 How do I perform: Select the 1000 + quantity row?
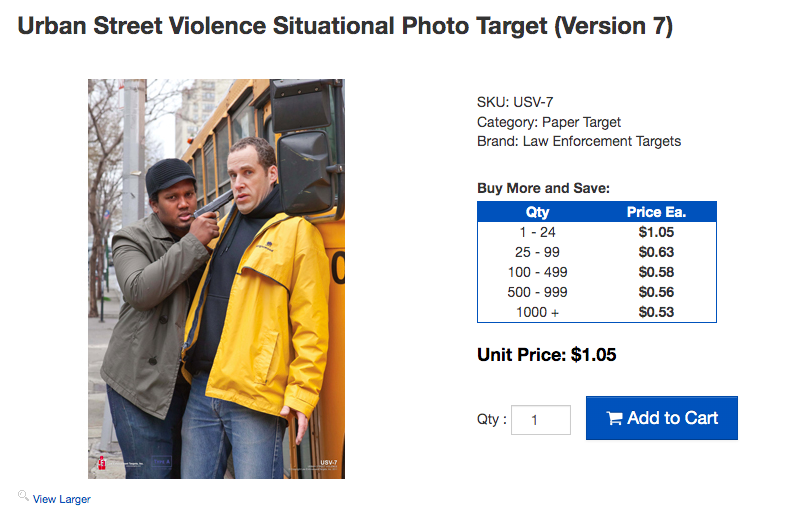[537, 312]
